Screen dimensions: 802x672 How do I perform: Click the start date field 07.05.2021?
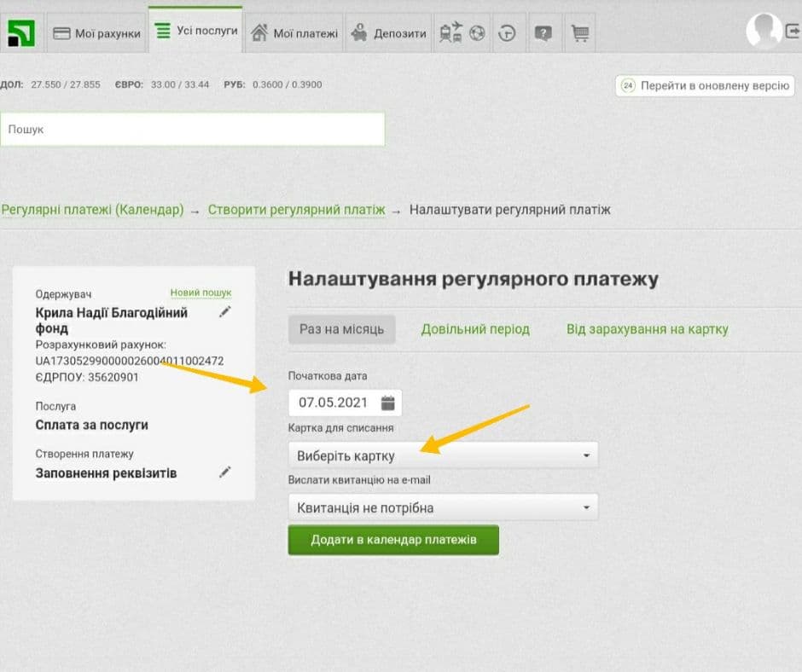[345, 403]
